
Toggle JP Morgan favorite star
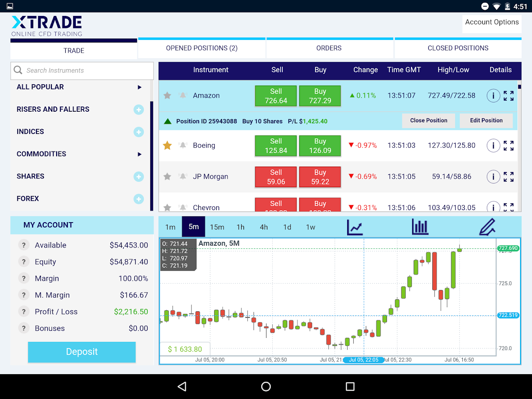167,176
